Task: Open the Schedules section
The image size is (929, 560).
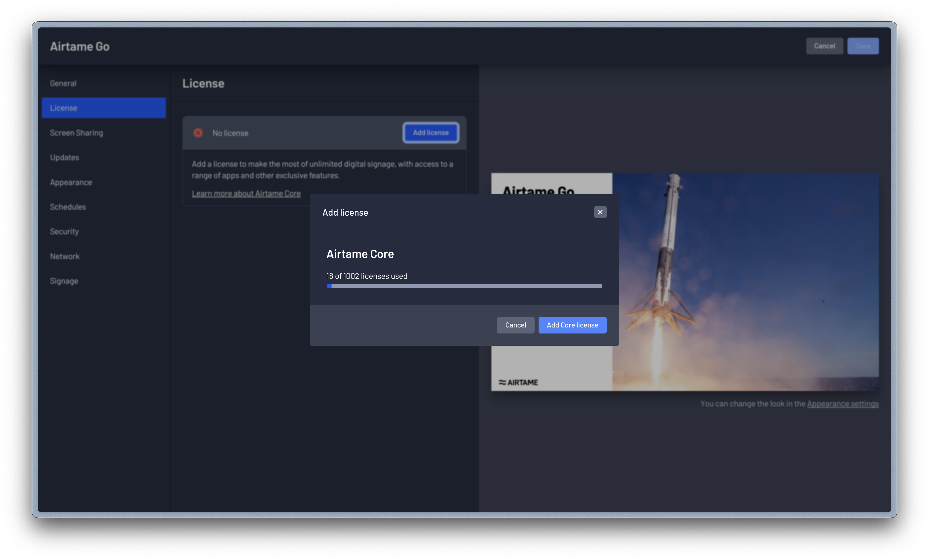Action: tap(103, 207)
